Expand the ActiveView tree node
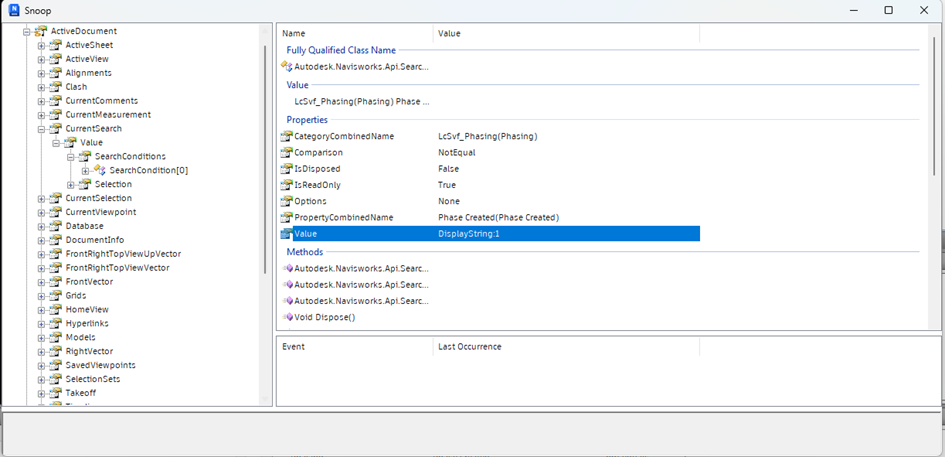 (41, 59)
